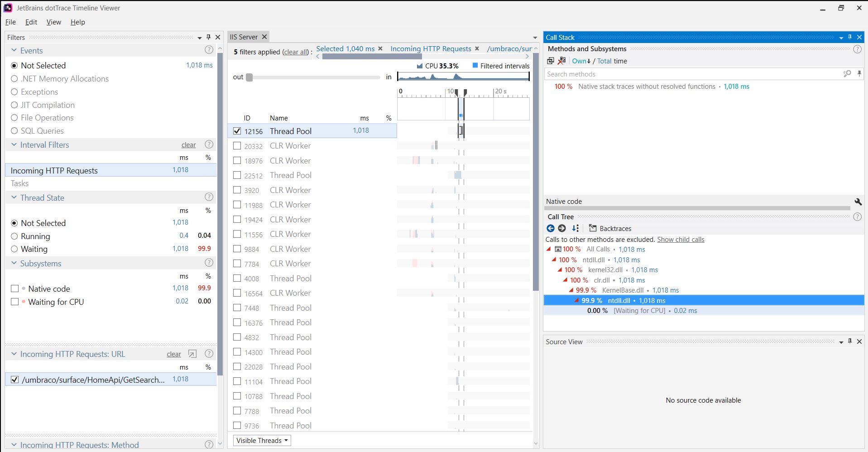
Task: Open the URL filter in separate window icon
Action: click(192, 354)
